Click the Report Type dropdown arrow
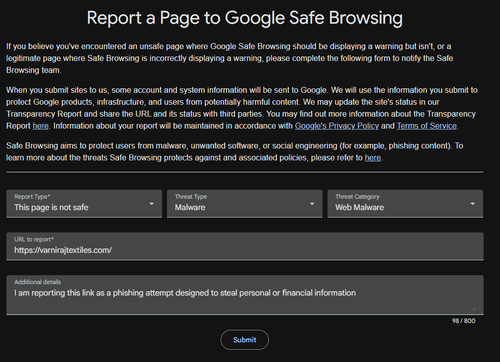 151,204
